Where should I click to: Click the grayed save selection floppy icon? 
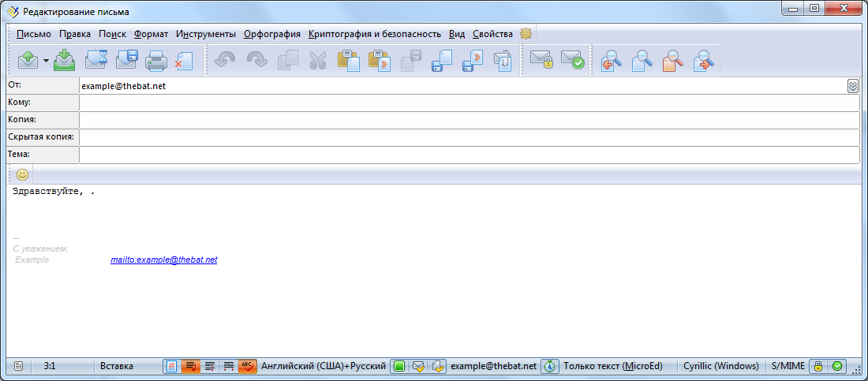pyautogui.click(x=411, y=61)
